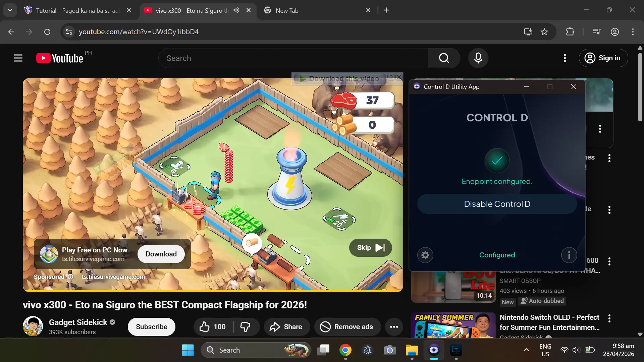Click the Windows taskbar search box
644x362 pixels.
pos(256,350)
